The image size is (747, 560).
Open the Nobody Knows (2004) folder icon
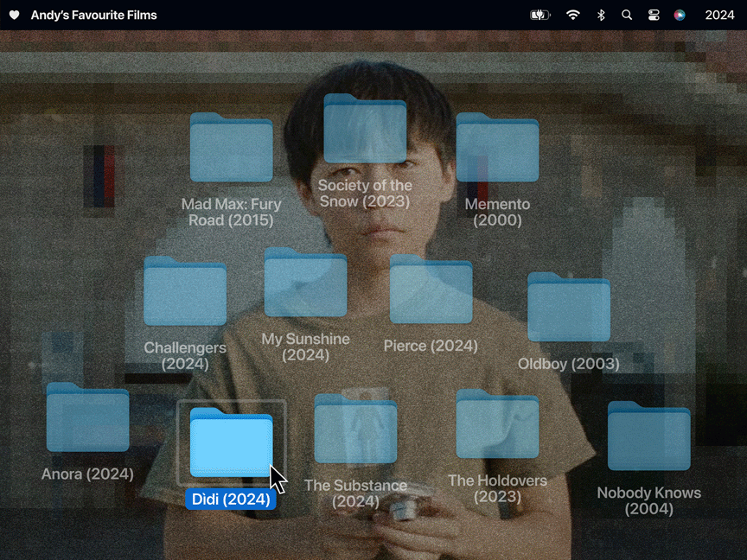[x=648, y=436]
